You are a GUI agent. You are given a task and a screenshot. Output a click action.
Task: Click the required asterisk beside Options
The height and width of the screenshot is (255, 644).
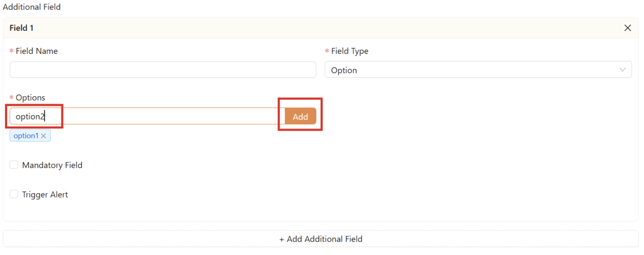coord(11,97)
